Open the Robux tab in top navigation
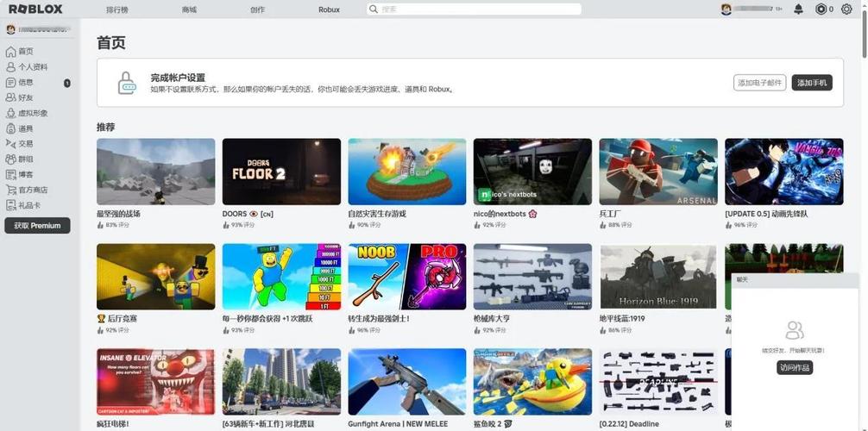The image size is (868, 431). coord(330,9)
